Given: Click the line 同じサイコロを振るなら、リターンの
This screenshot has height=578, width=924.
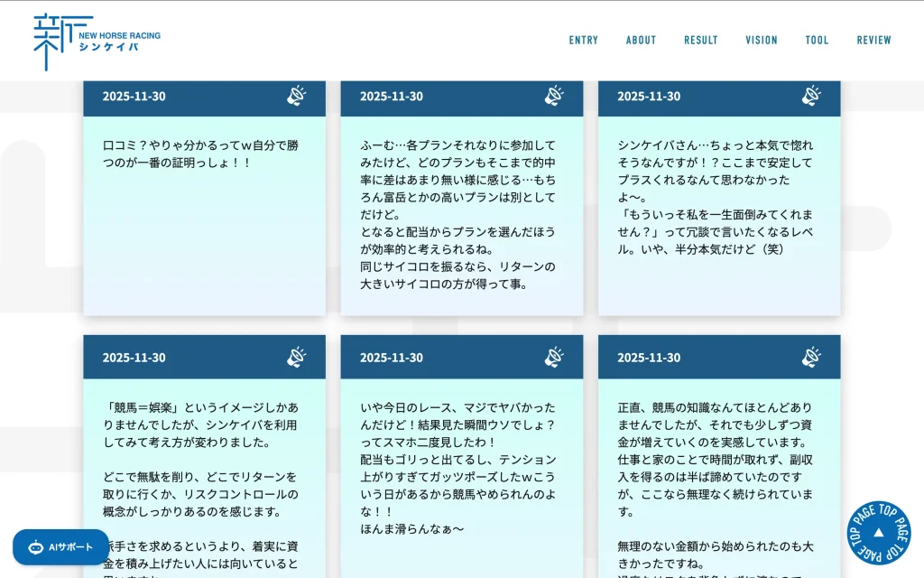Looking at the screenshot, I should point(457,266).
